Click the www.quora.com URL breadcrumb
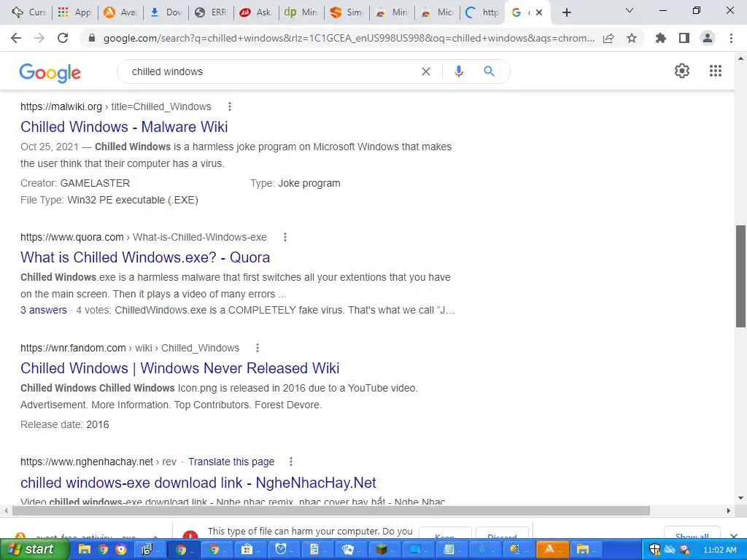747x560 pixels. pos(144,237)
